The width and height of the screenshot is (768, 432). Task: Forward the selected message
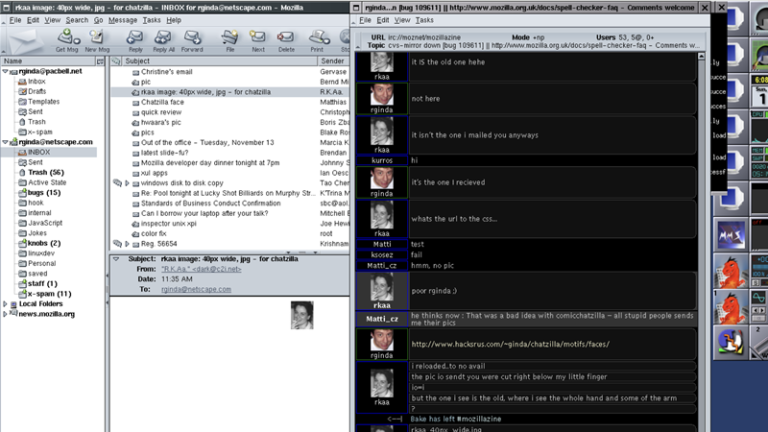192,38
